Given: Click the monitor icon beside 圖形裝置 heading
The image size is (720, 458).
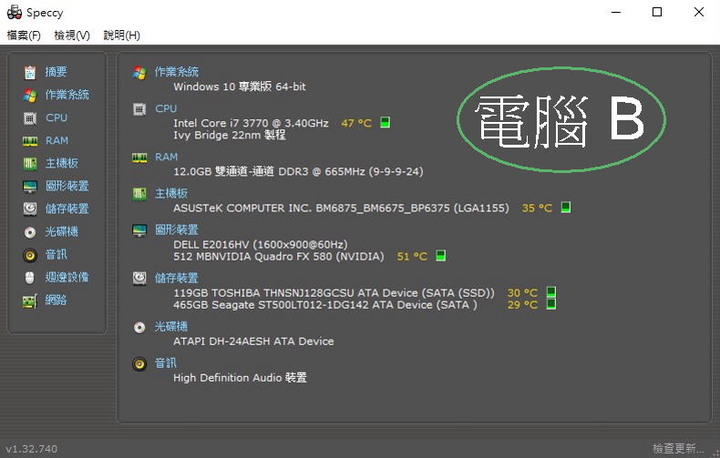Looking at the screenshot, I should pyautogui.click(x=140, y=231).
